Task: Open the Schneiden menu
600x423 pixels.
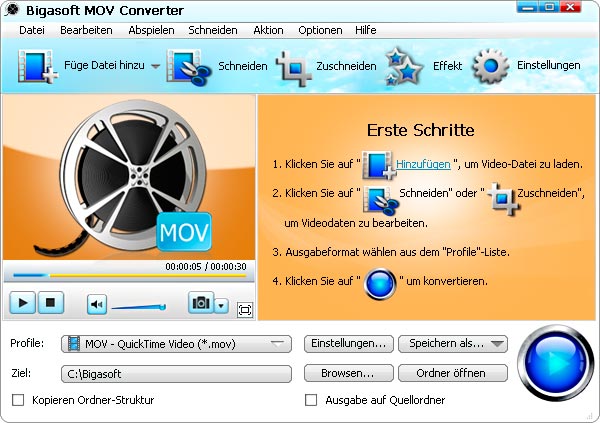Action: pyautogui.click(x=213, y=30)
